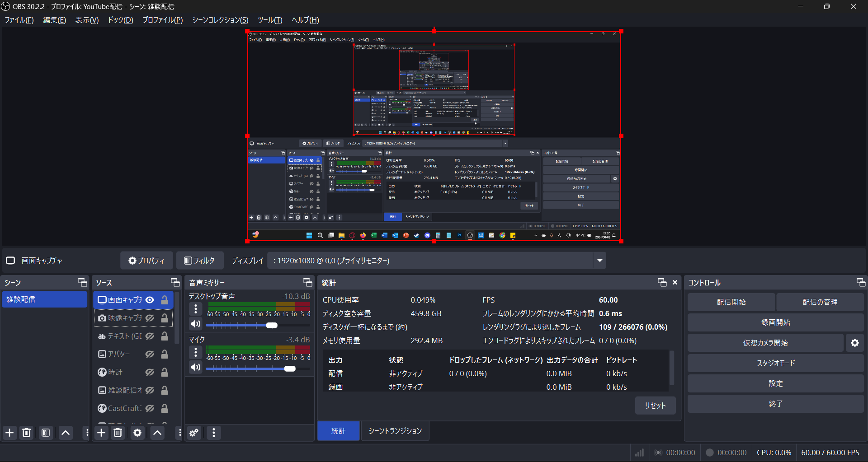Toggle lock on 画面キャプチャ source
This screenshot has height=462, width=868.
tap(165, 300)
